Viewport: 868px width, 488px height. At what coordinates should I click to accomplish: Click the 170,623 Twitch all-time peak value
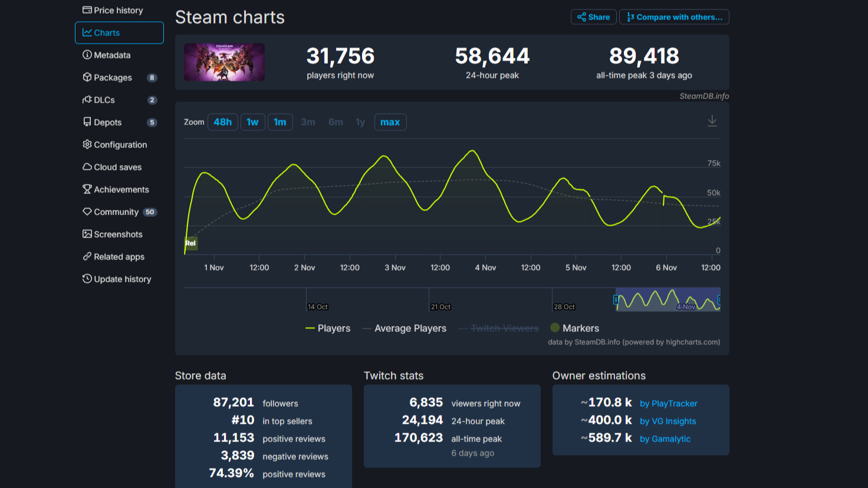pos(419,438)
